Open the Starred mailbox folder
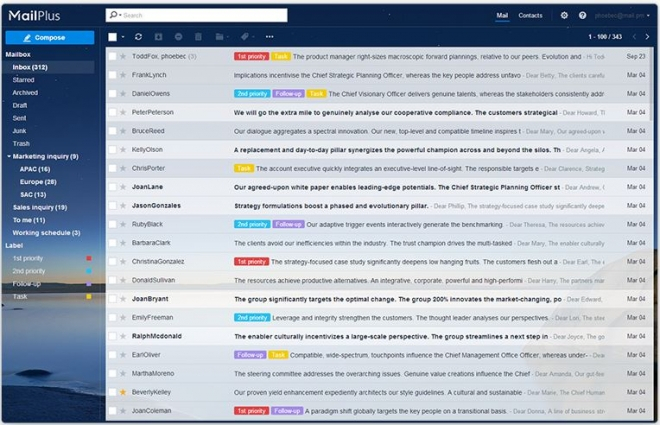660x425 pixels. pyautogui.click(x=23, y=79)
